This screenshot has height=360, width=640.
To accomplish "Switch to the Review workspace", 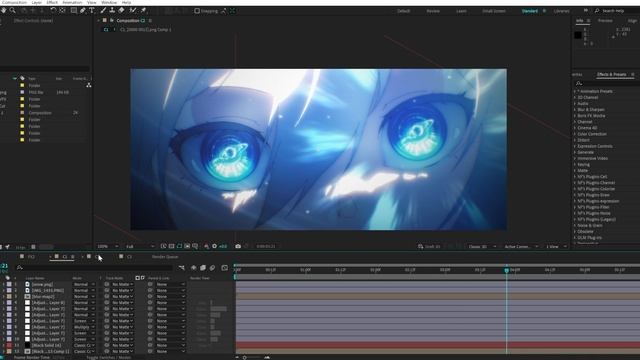I will tap(433, 11).
